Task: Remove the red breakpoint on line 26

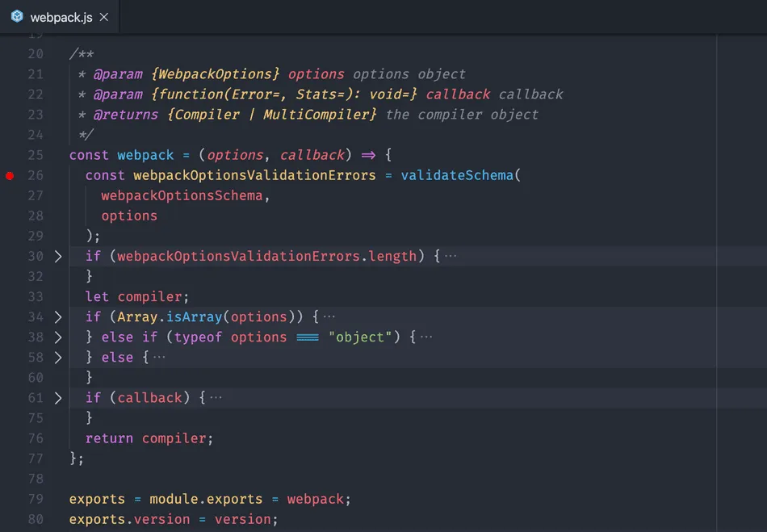Action: click(10, 175)
